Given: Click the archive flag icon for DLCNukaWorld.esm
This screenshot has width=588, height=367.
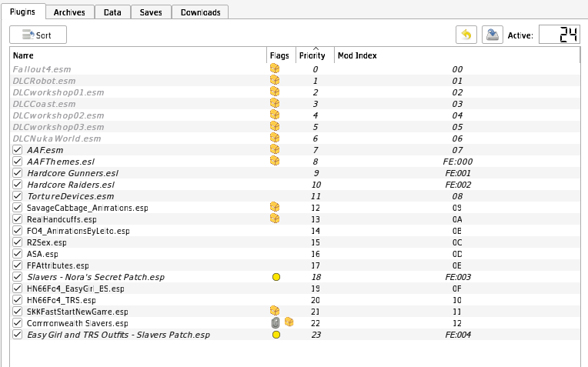Looking at the screenshot, I should coord(275,138).
